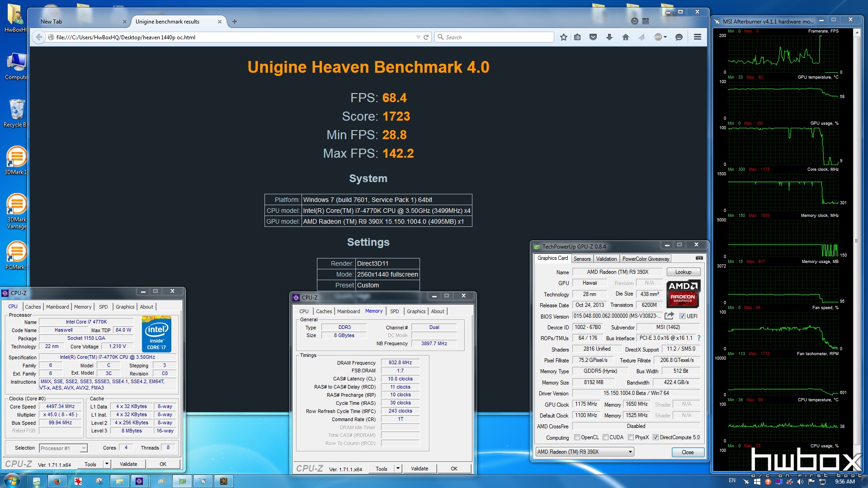Click the GPU-Z green card taskbar icon
868x488 pixels.
pos(182,481)
